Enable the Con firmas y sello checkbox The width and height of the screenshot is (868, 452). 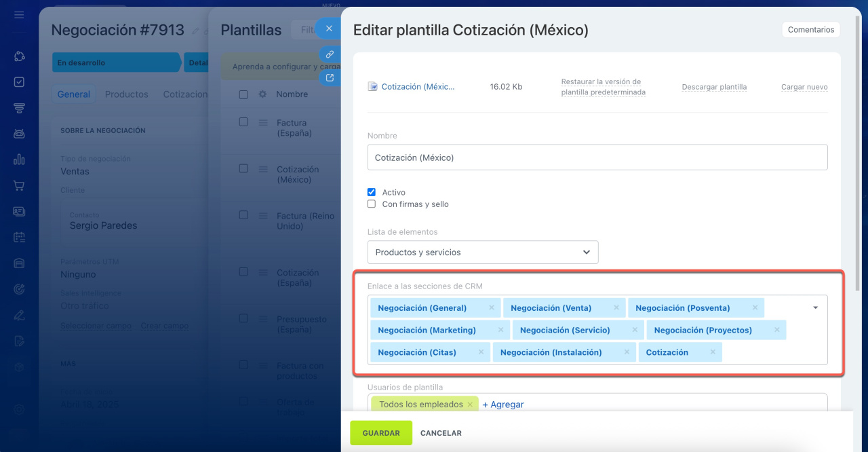(372, 204)
